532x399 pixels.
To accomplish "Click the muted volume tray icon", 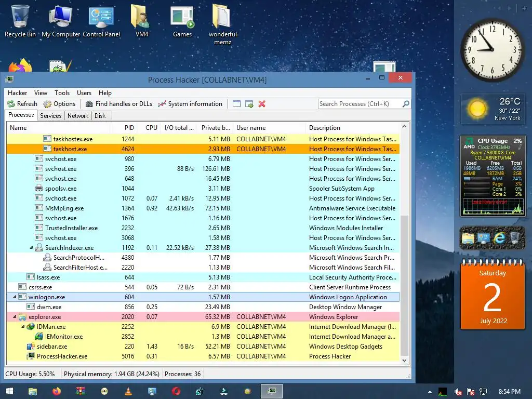I will pyautogui.click(x=458, y=392).
